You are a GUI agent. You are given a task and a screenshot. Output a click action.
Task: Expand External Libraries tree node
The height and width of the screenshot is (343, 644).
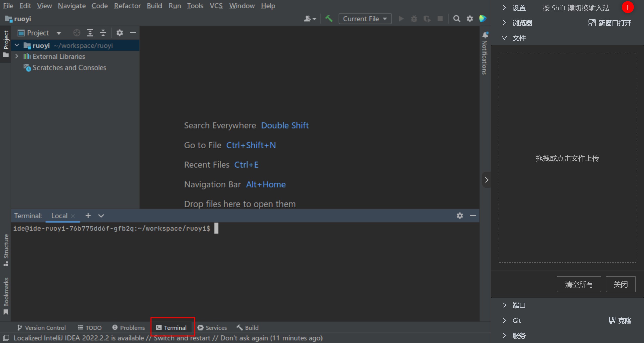pos(17,56)
